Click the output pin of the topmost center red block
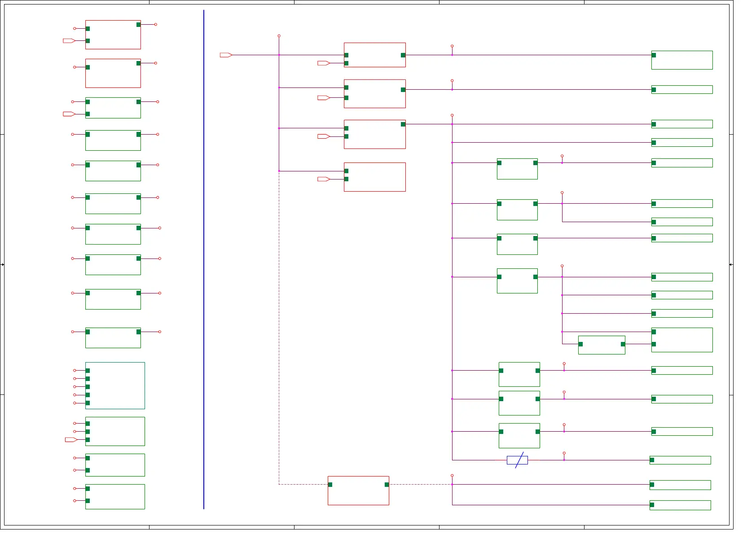Screen dimensions: 756x534 (x=403, y=55)
